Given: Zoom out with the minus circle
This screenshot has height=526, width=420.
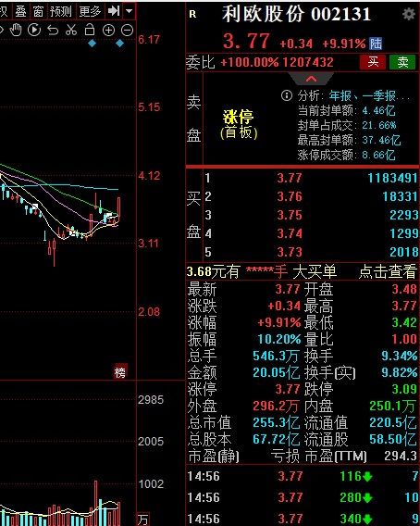Looking at the screenshot, I should tap(127, 31).
